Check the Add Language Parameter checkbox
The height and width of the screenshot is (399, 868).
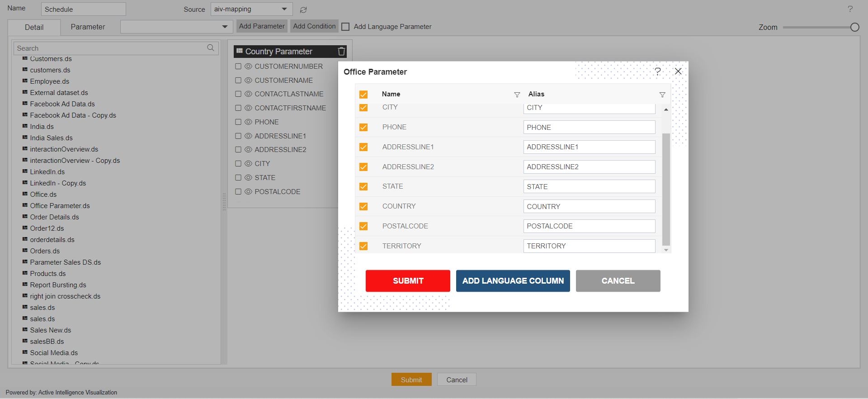(x=345, y=27)
